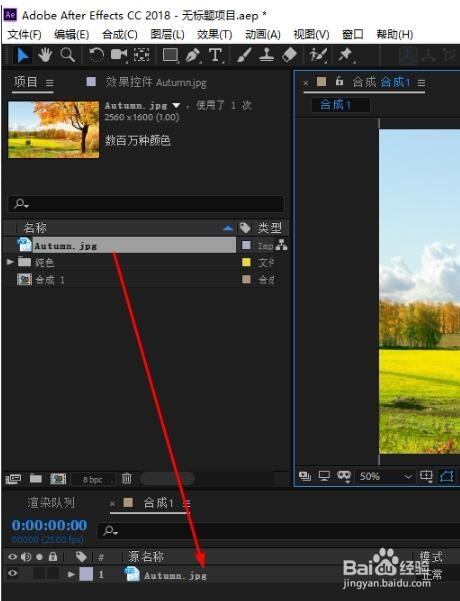The height and width of the screenshot is (601, 460).
Task: Select the Zoom magnifier tool
Action: coord(67,55)
